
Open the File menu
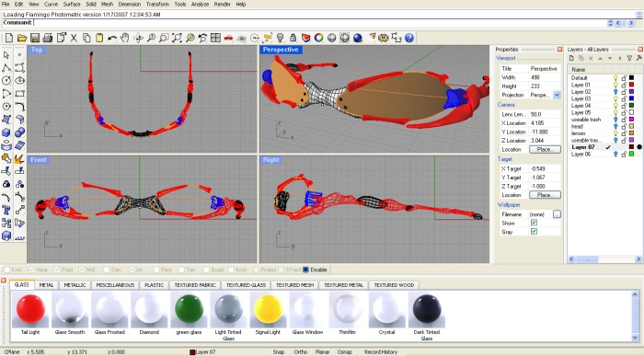tap(6, 4)
